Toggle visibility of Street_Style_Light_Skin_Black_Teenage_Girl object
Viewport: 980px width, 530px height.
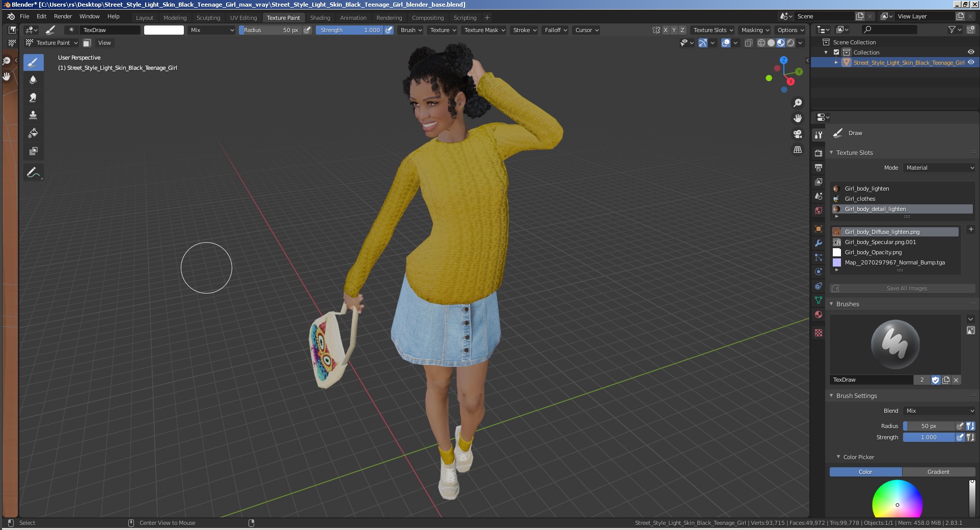(971, 62)
